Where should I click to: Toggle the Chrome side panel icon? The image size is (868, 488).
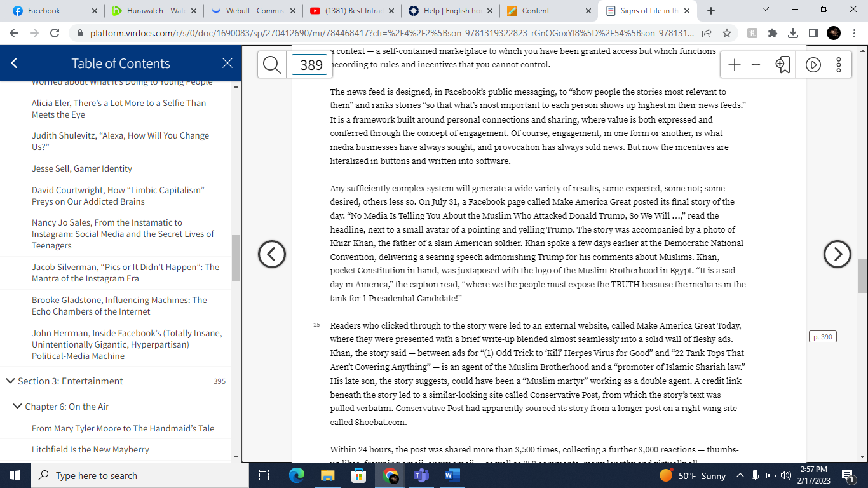813,33
